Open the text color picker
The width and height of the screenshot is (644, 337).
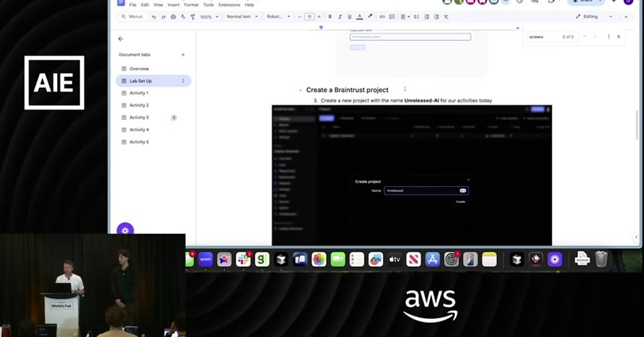point(360,17)
